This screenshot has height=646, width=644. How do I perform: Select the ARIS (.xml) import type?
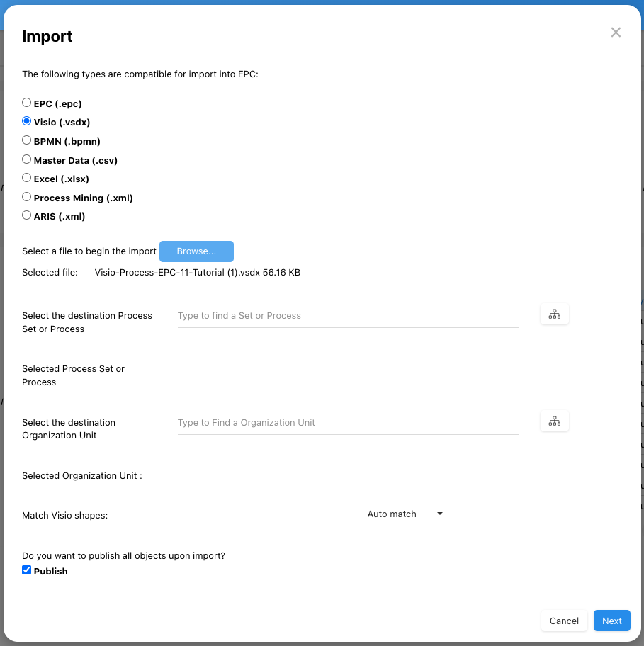(27, 215)
